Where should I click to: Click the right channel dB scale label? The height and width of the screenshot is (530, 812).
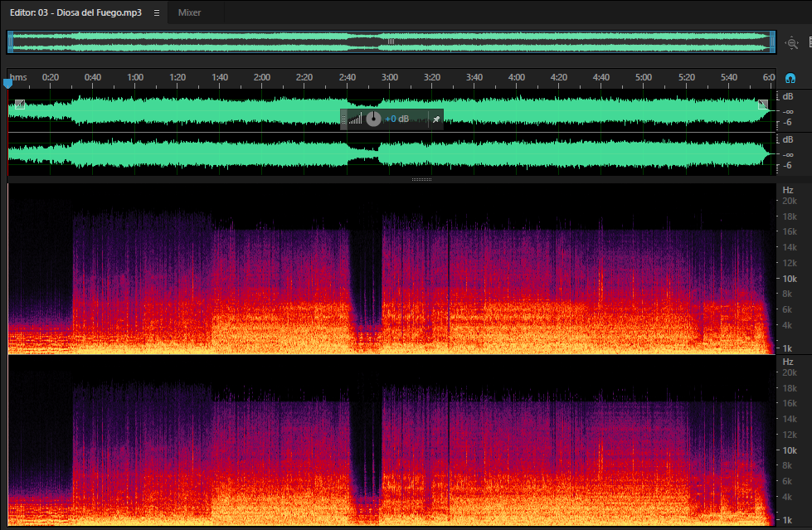(788, 139)
